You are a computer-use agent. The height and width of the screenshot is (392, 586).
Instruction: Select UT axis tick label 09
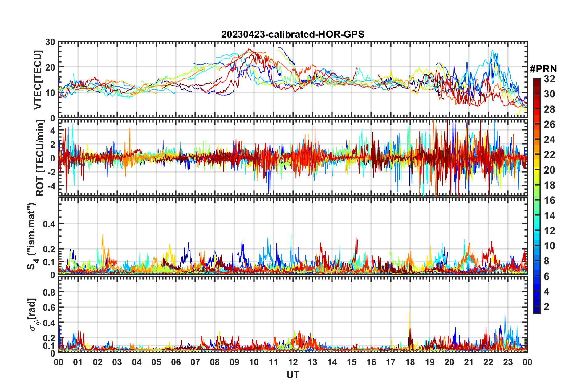234,362
